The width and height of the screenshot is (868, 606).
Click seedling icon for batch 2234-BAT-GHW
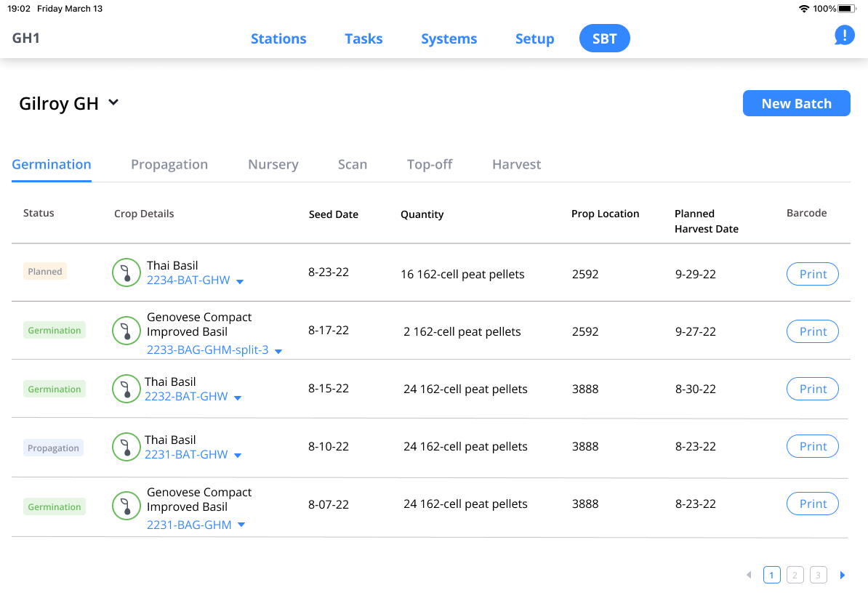[126, 273]
